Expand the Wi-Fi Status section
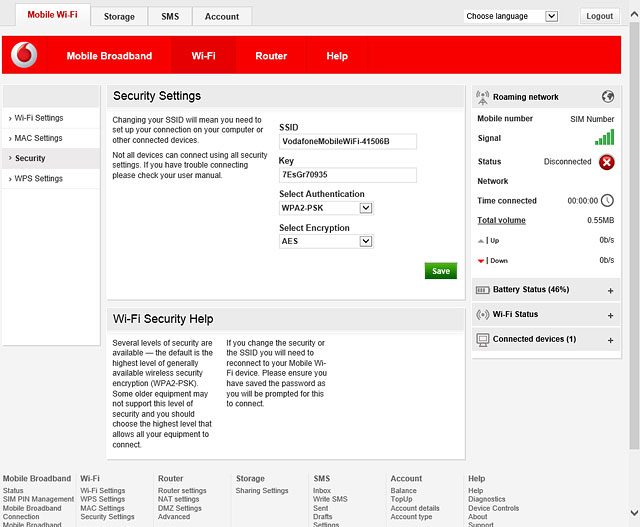 click(x=610, y=316)
